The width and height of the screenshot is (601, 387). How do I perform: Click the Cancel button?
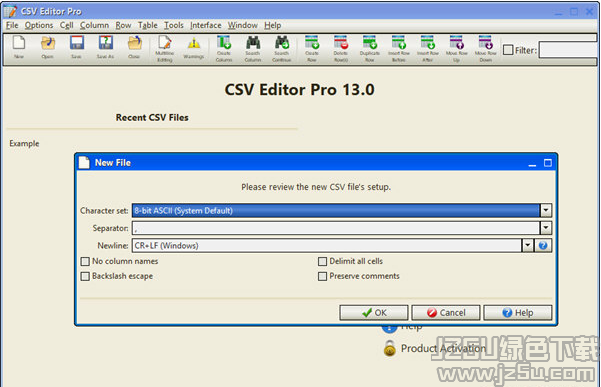tap(446, 313)
